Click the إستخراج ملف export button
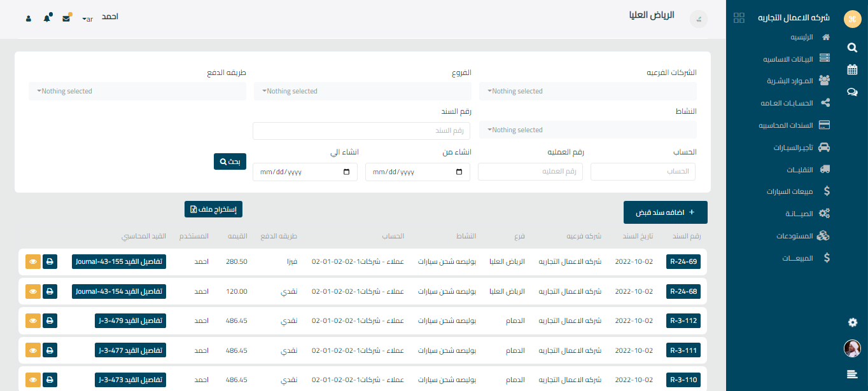Viewport: 868px width, 391px height. [213, 209]
